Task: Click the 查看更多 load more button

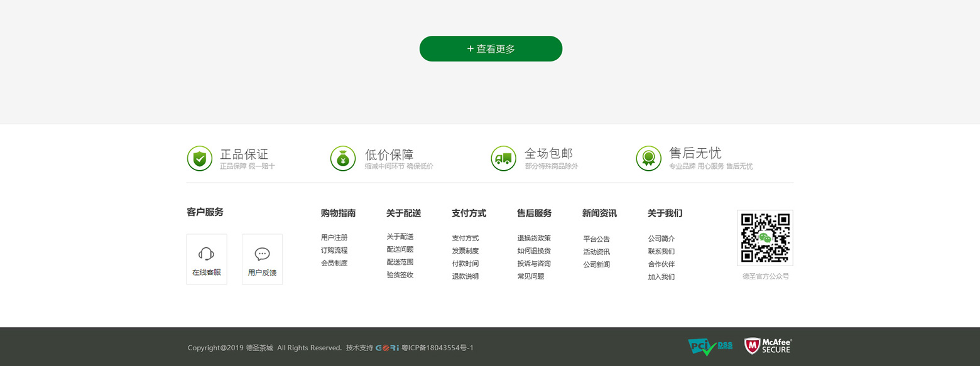Action: tap(491, 49)
